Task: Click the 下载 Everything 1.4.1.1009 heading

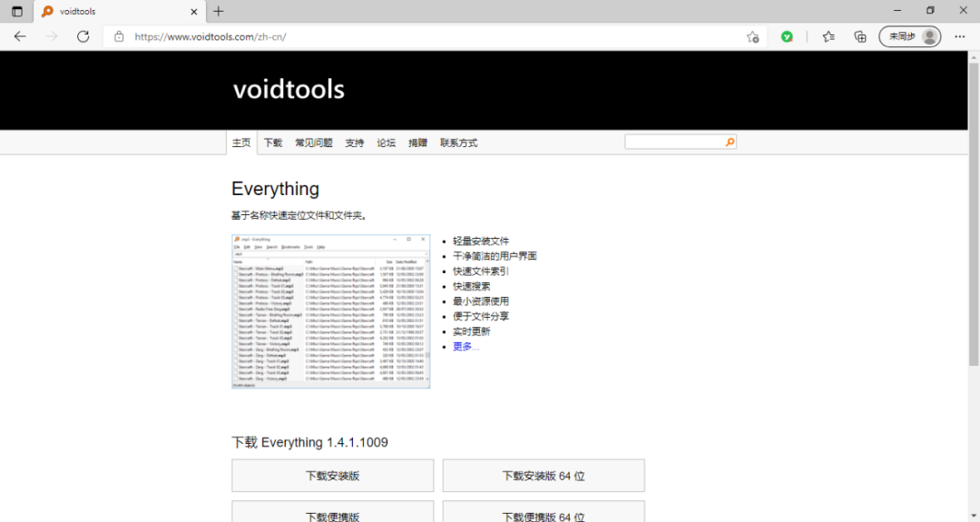Action: tap(309, 443)
